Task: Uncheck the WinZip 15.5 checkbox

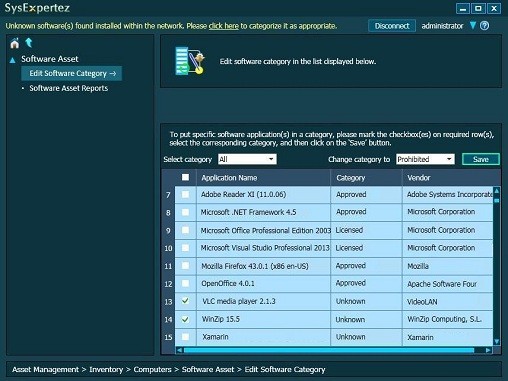Action: (x=186, y=319)
